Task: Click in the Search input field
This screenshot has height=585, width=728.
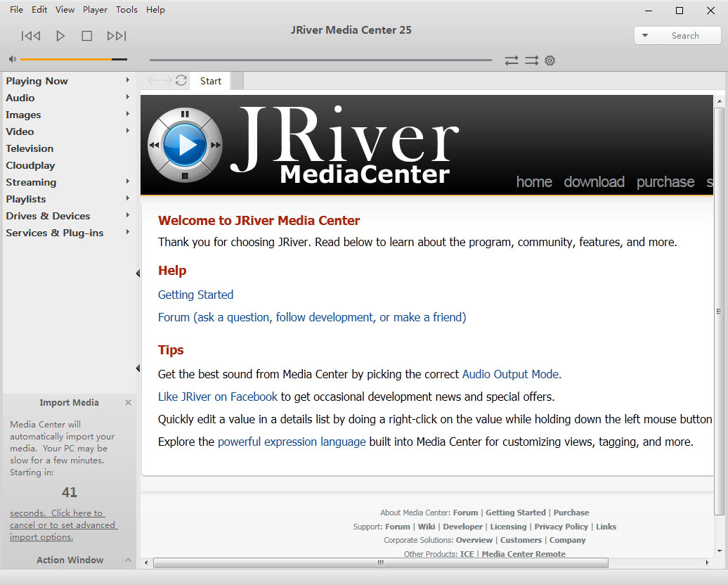Action: pyautogui.click(x=685, y=36)
